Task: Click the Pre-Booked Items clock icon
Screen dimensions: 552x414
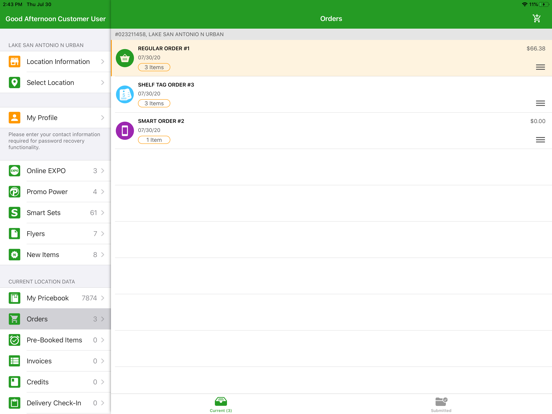Action: click(x=14, y=340)
